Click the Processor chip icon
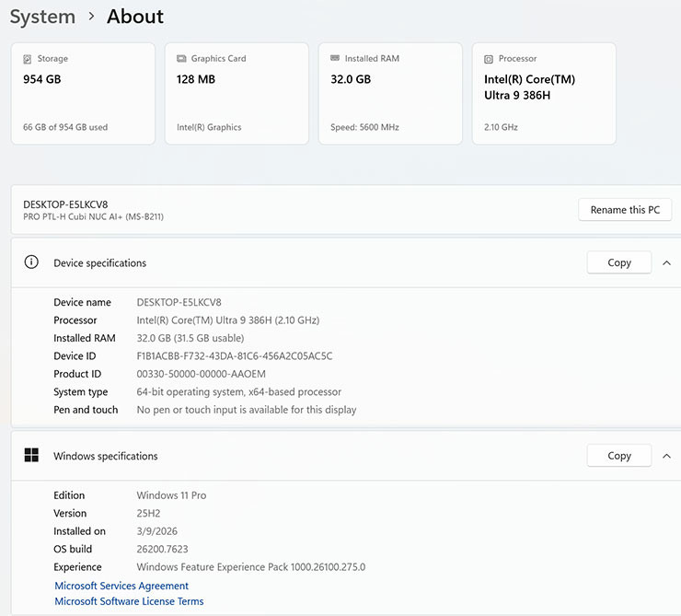The width and height of the screenshot is (681, 616). [489, 59]
